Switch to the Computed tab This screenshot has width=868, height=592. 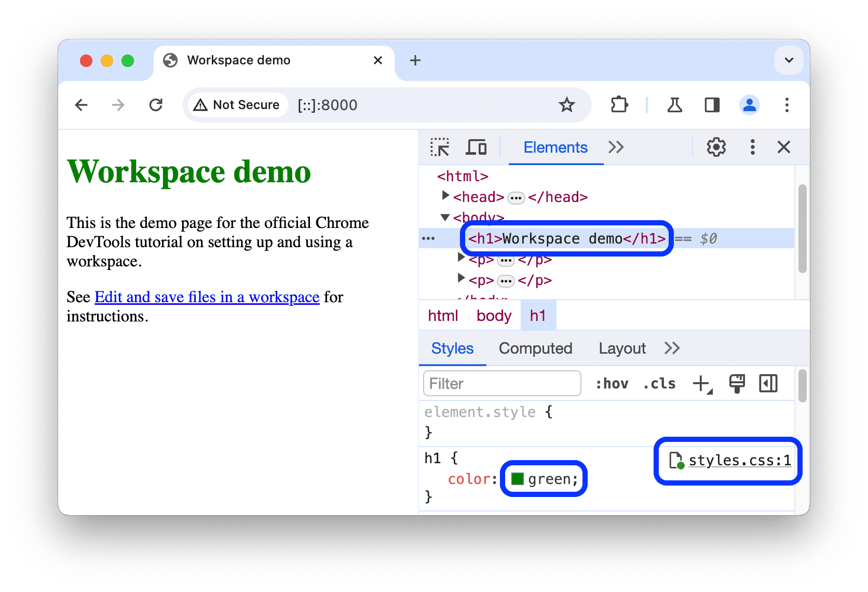coord(535,348)
